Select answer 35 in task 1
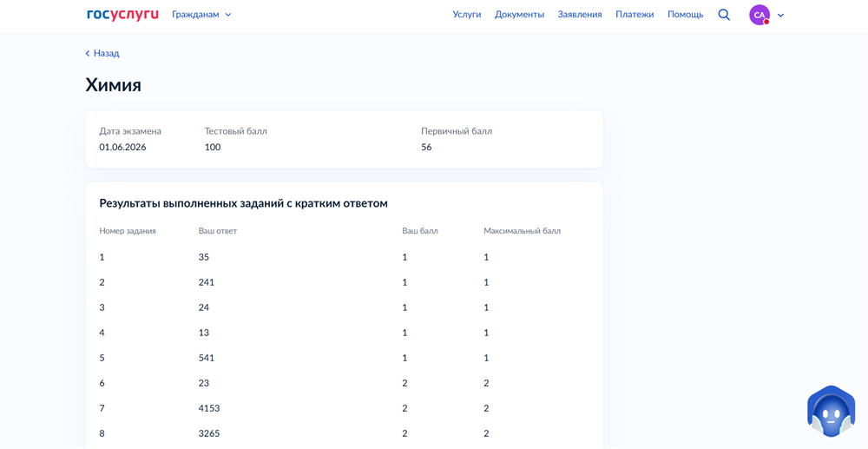Screen dimensions: 868x449 pos(204,257)
